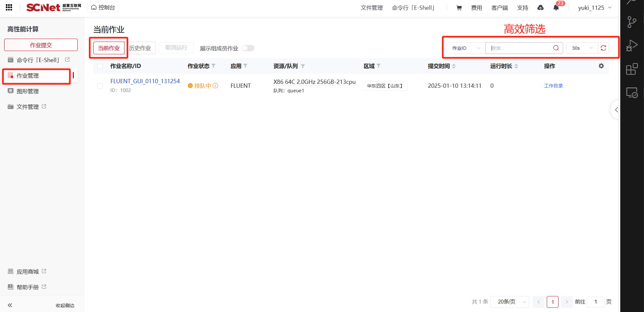Screen dimensions: 644x312
Task: Open 图形管理 in the sidebar
Action: (28, 91)
